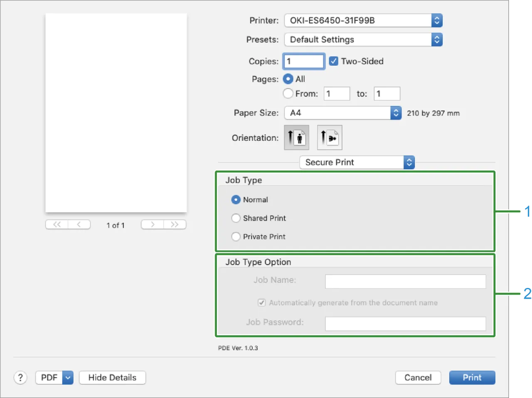Screen dimensions: 532x398
Task: Select portrait orientation icon
Action: point(296,138)
